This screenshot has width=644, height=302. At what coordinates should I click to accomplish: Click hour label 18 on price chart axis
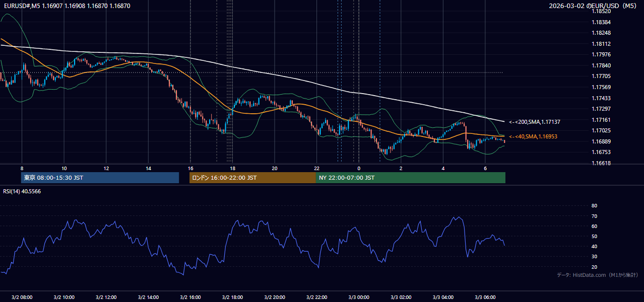pos(232,168)
